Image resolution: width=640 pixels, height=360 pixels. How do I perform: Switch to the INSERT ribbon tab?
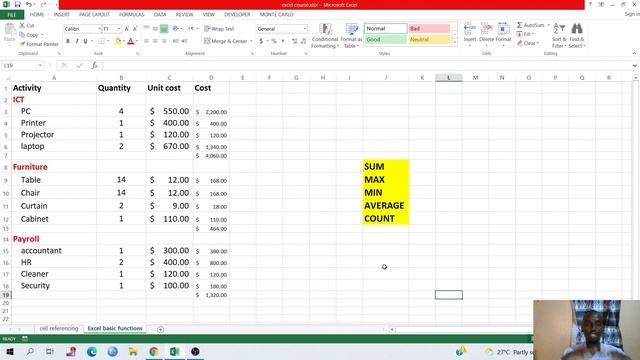pos(61,15)
